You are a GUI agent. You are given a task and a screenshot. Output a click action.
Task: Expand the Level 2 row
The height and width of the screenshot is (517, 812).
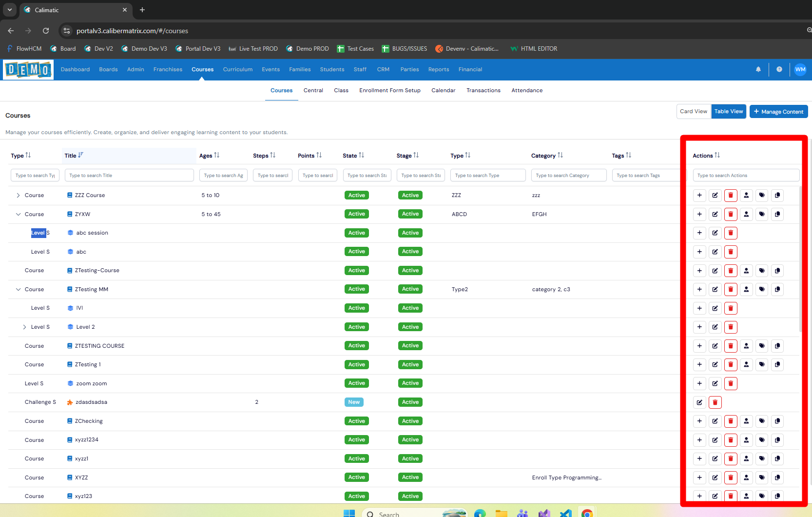click(x=24, y=327)
